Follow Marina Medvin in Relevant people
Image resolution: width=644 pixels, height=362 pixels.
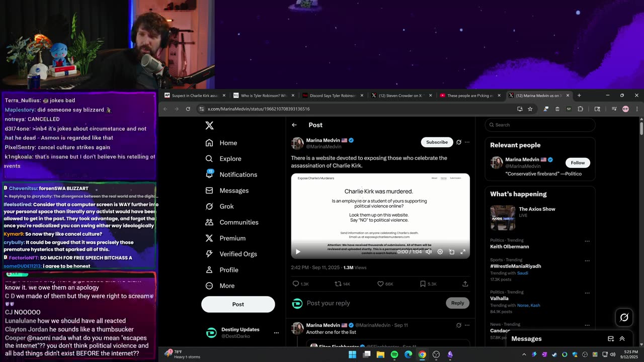click(578, 163)
